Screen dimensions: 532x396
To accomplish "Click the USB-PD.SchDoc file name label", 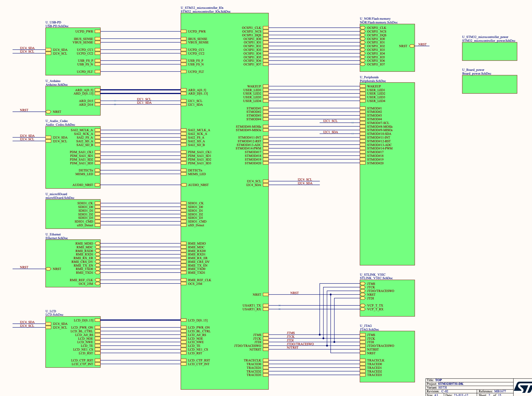I will pyautogui.click(x=57, y=26).
